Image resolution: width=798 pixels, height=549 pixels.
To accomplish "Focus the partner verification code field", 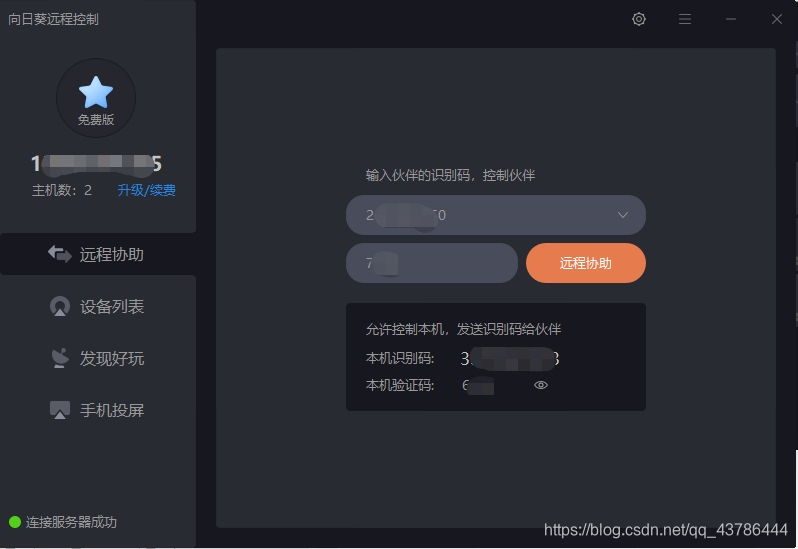I will [432, 263].
